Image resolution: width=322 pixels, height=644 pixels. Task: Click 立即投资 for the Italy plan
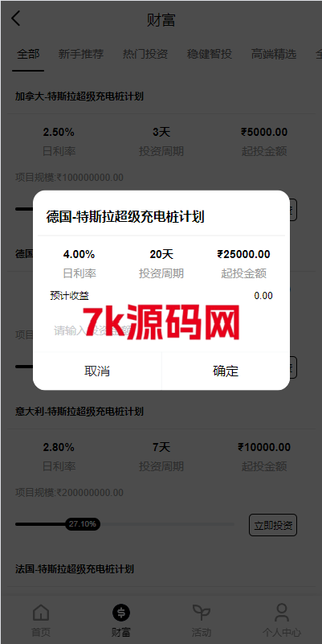pyautogui.click(x=273, y=525)
